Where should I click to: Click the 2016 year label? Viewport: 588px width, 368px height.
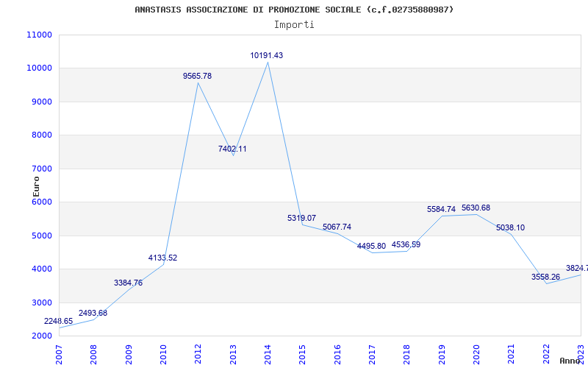(x=337, y=355)
